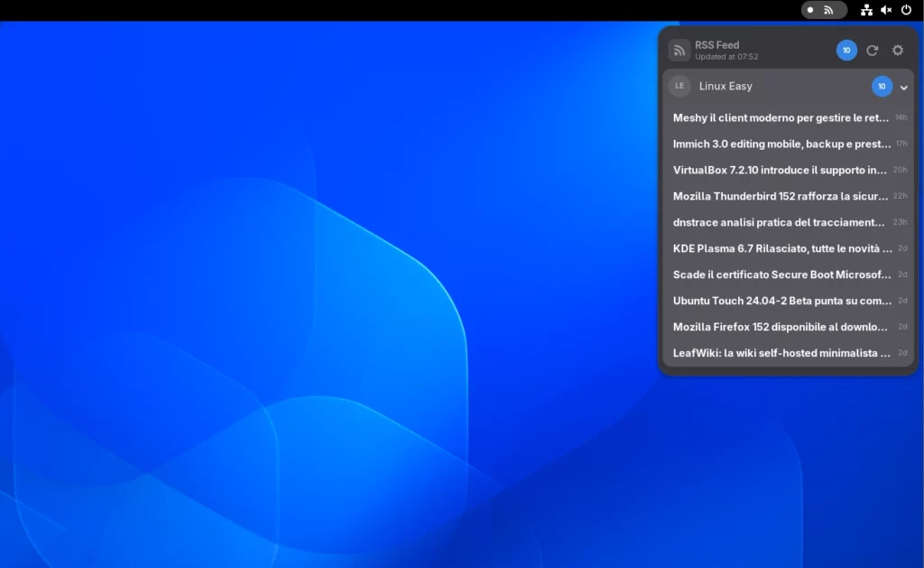The height and width of the screenshot is (568, 924).
Task: Click the RSS feed indicator in top bar
Action: (828, 10)
